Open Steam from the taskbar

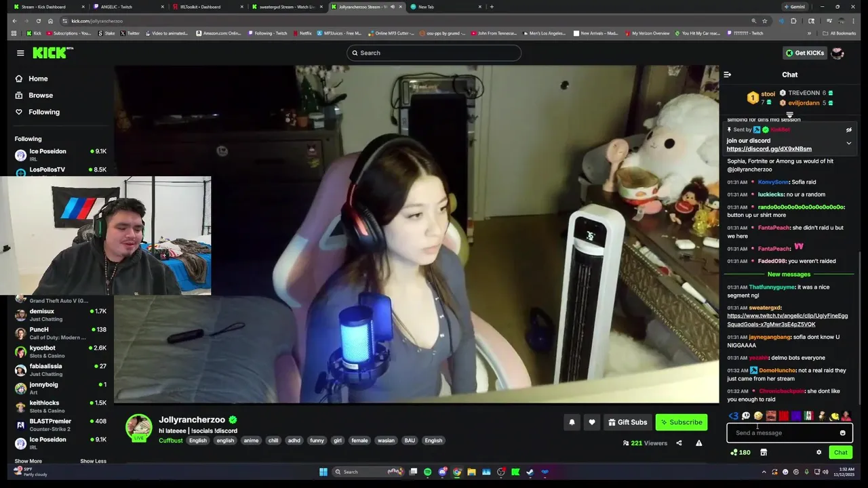(530, 472)
